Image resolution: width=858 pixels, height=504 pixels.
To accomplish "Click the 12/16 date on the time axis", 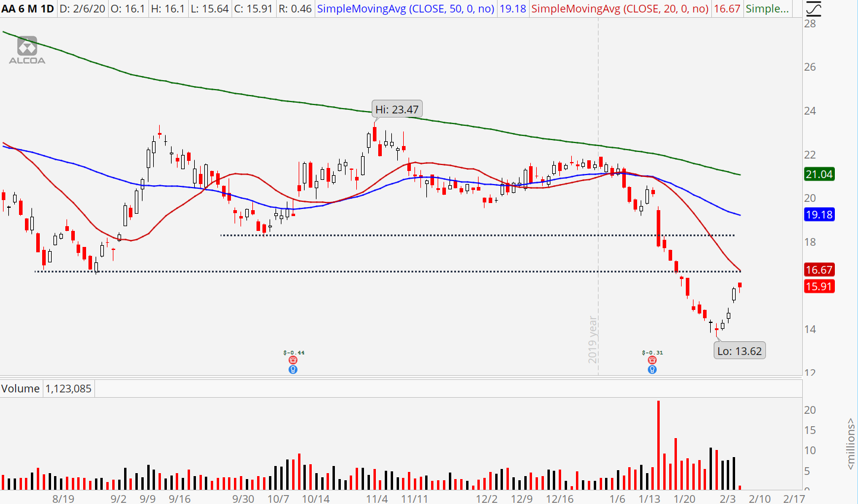I will pyautogui.click(x=560, y=499).
